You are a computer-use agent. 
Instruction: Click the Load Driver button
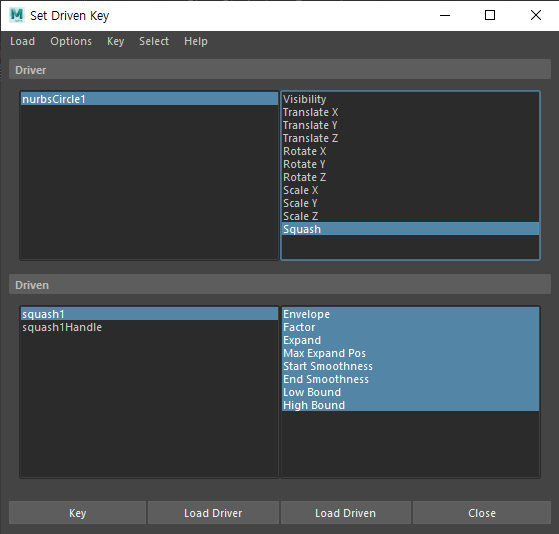tap(213, 513)
